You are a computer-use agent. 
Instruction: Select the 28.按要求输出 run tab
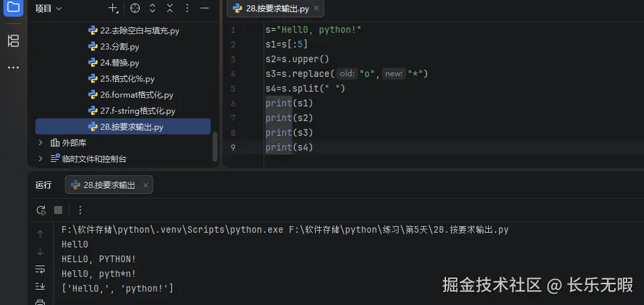[109, 185]
